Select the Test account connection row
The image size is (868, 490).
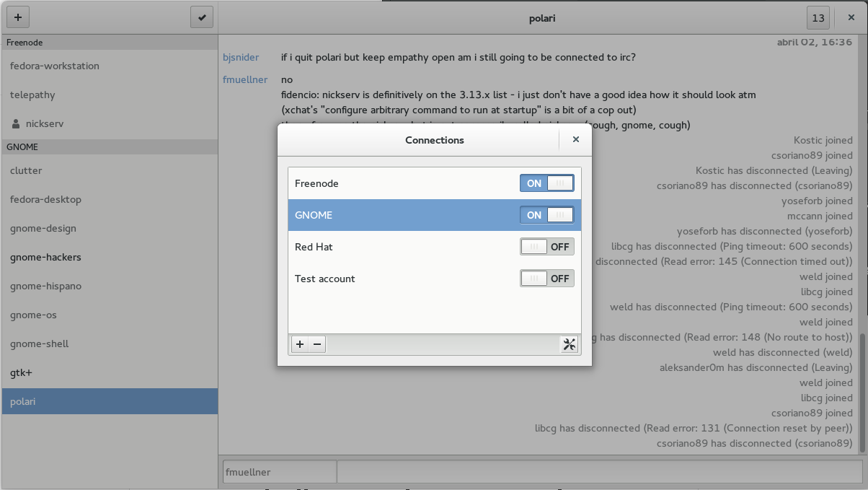(435, 279)
